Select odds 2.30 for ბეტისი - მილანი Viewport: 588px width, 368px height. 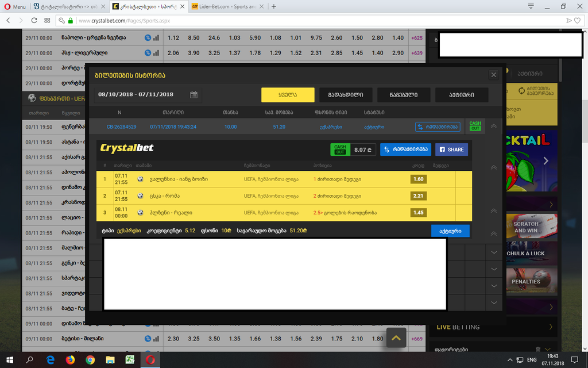[x=173, y=339]
